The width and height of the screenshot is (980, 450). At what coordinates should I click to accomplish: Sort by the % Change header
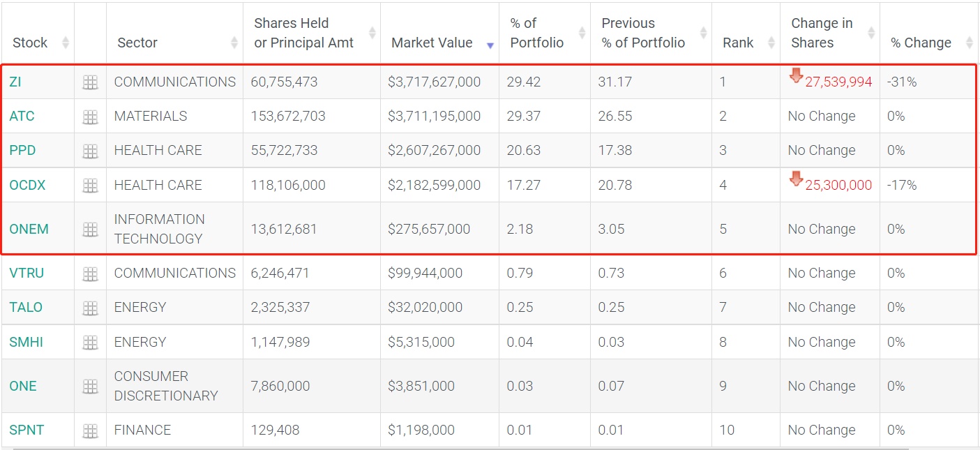point(921,43)
